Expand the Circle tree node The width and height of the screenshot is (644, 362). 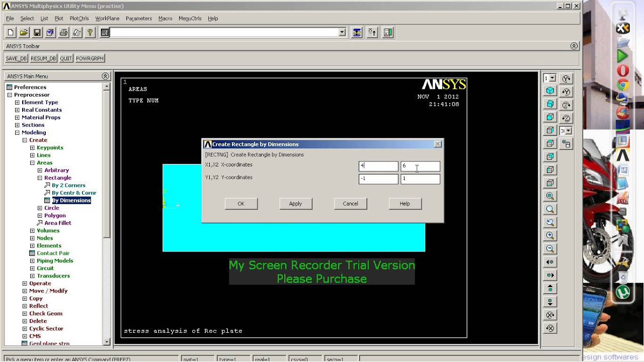[x=40, y=208]
